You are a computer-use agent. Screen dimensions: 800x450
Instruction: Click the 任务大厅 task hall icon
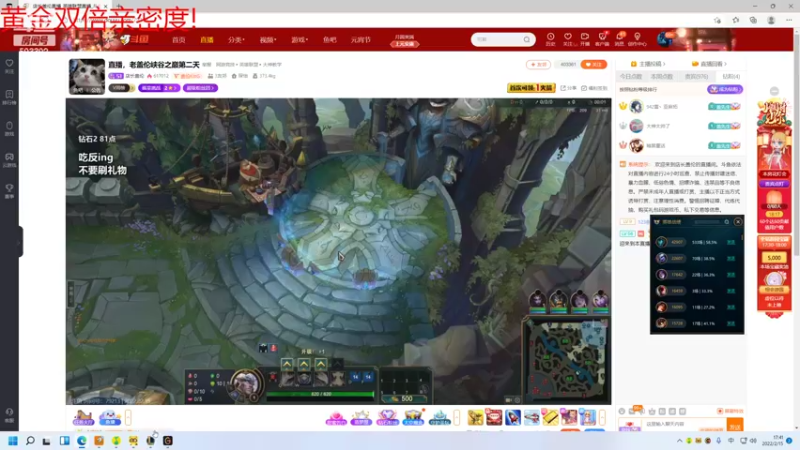(83, 417)
